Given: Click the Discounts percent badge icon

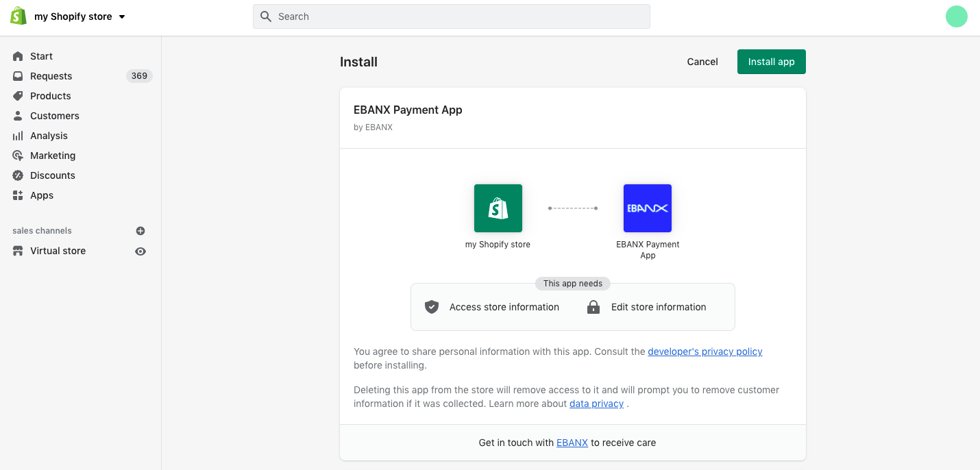Looking at the screenshot, I should click(x=18, y=175).
